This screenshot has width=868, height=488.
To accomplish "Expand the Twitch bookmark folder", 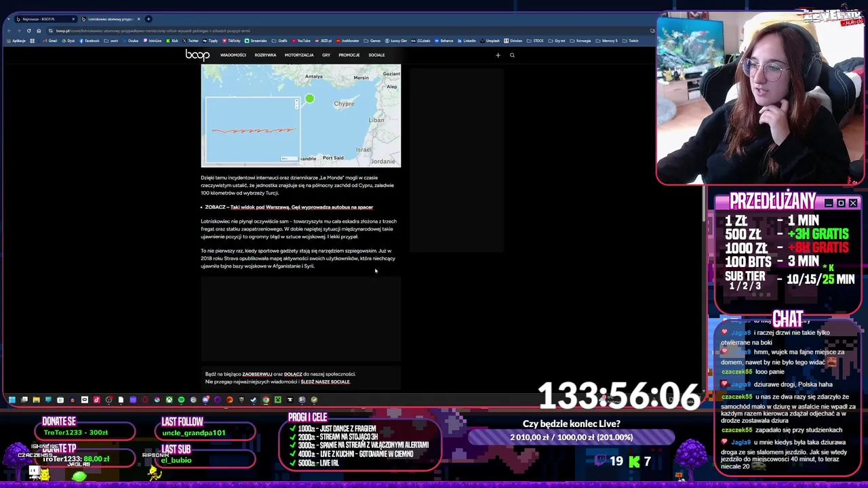I will coord(631,41).
